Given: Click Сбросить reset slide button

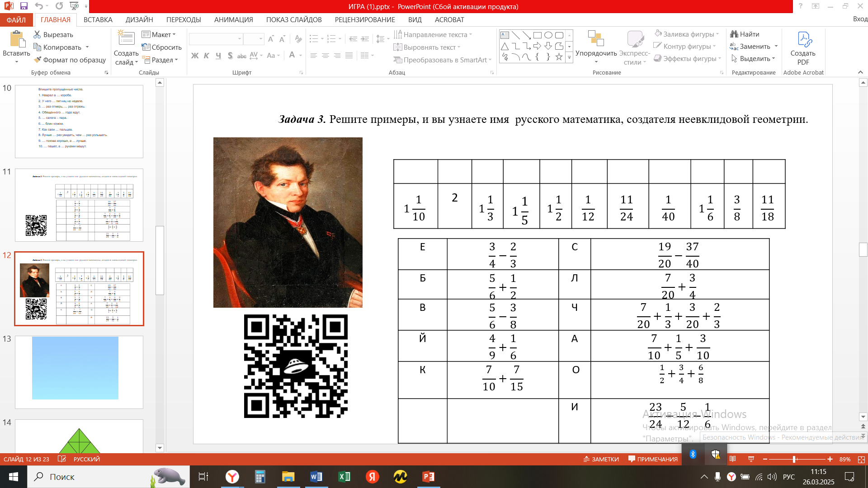Looking at the screenshot, I should [161, 47].
